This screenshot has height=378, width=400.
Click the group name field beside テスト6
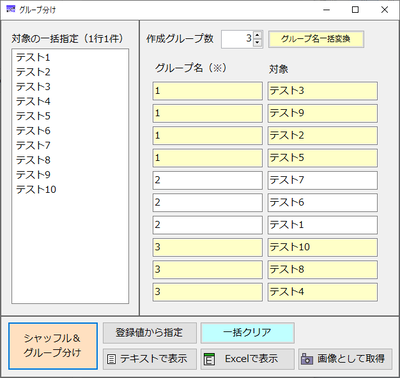(208, 202)
